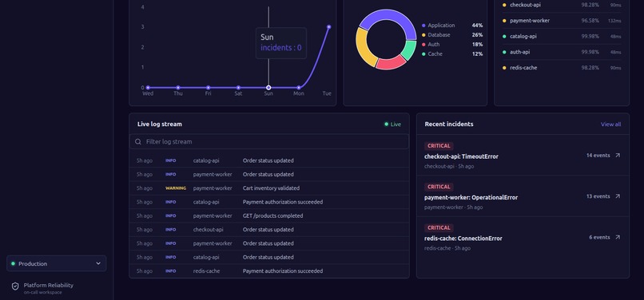Click the Live indicator label
644x300 pixels.
click(x=396, y=124)
